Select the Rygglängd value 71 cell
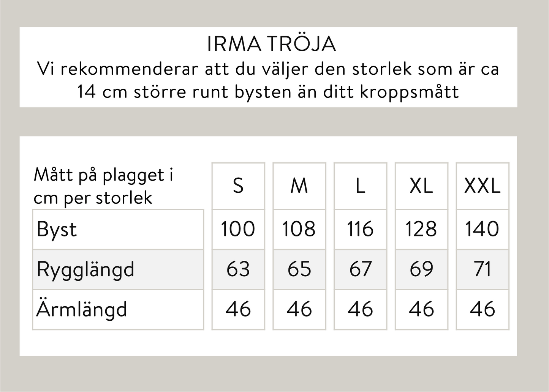This screenshot has width=549, height=392. [x=483, y=269]
